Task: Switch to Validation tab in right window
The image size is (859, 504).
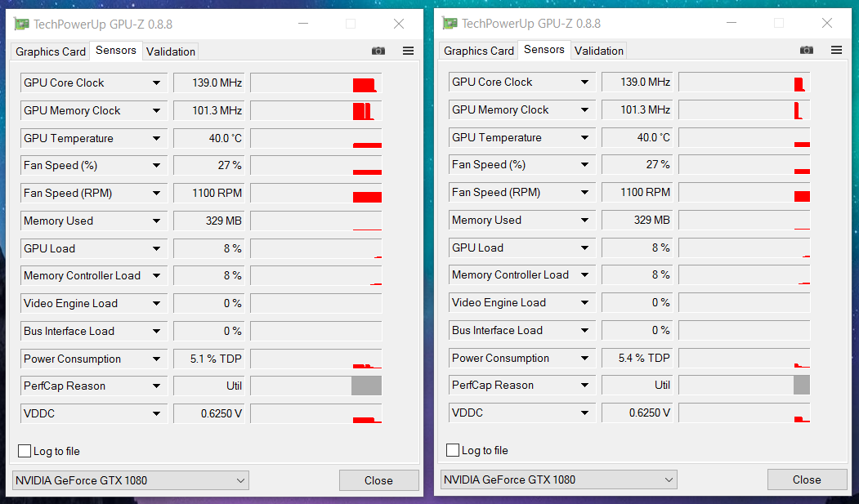Action: [x=599, y=51]
